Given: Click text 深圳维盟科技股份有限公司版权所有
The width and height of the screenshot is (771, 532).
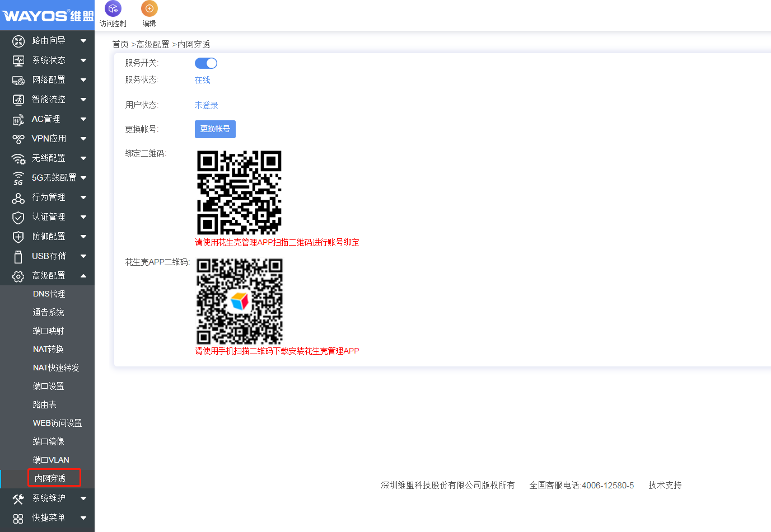Looking at the screenshot, I should (448, 485).
